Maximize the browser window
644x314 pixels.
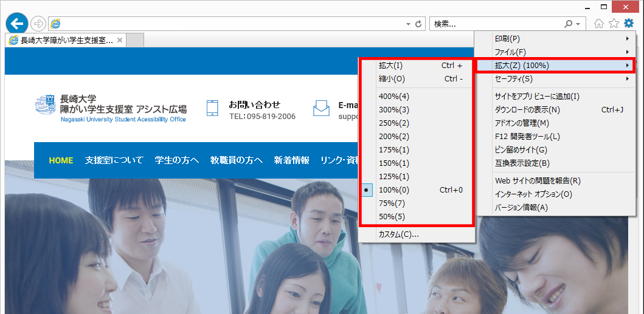tap(604, 7)
